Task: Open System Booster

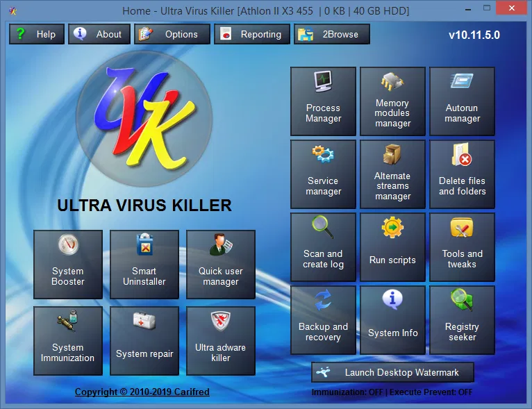Action: point(68,264)
